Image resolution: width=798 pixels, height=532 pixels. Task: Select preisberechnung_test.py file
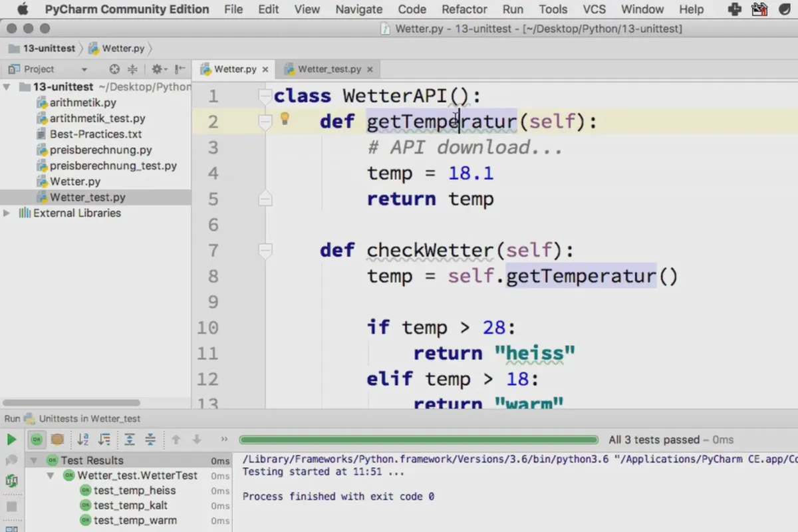(113, 166)
